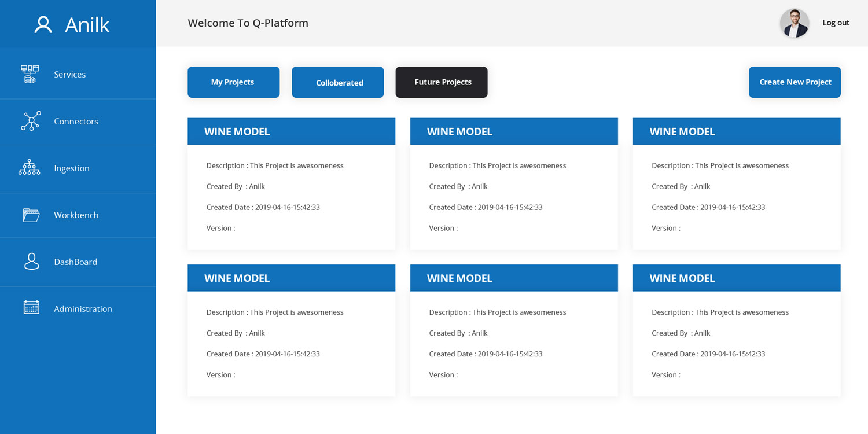The width and height of the screenshot is (868, 434).
Task: Select the Administration calendar icon
Action: 31,307
